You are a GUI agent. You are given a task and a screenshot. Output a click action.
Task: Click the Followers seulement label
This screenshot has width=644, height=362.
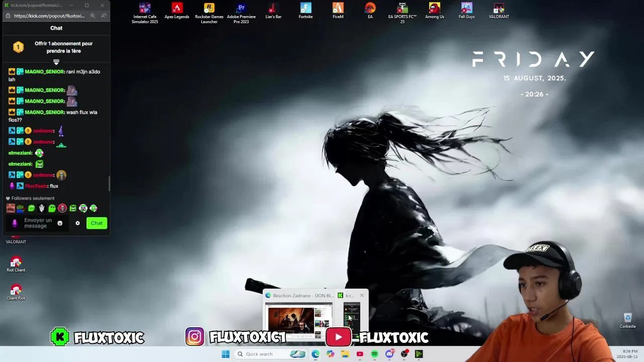[x=33, y=199]
